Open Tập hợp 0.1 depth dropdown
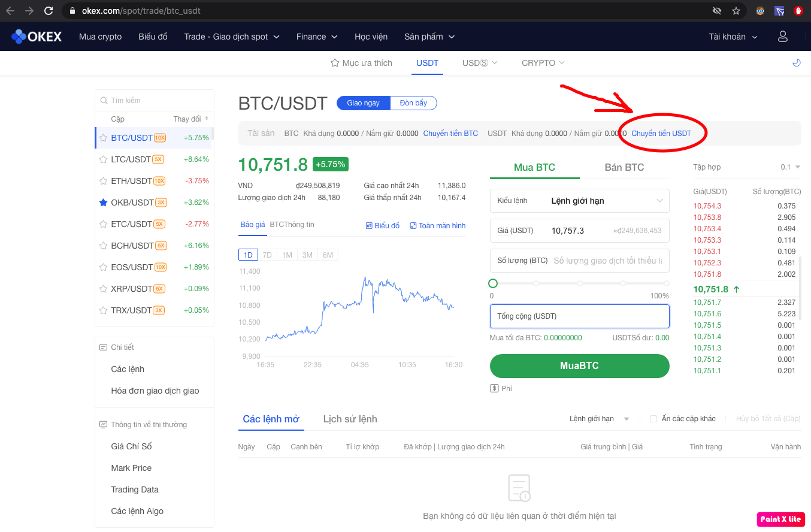This screenshot has height=532, width=811. (x=791, y=167)
